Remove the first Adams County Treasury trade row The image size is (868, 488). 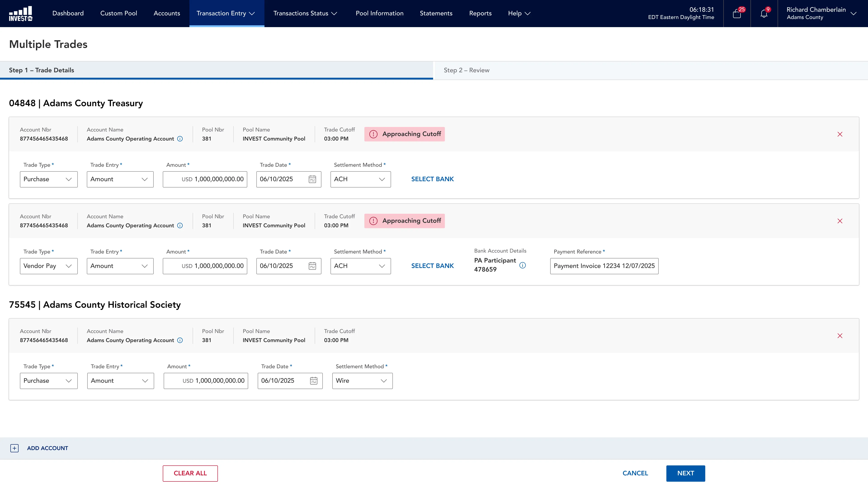point(840,134)
